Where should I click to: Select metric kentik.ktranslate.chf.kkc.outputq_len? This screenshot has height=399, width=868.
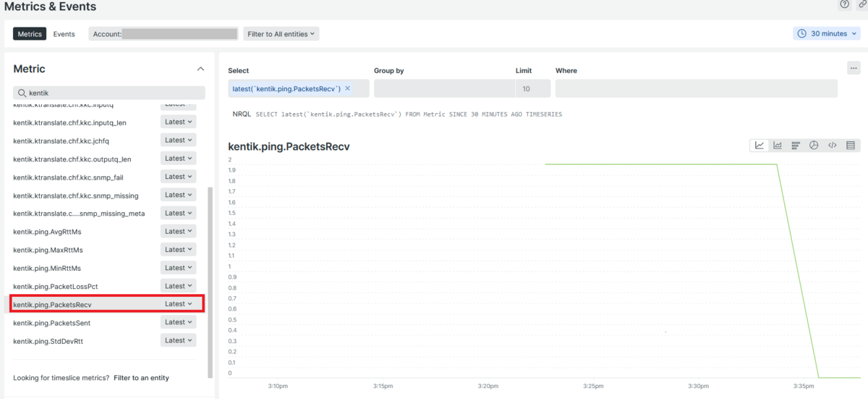[x=72, y=159]
